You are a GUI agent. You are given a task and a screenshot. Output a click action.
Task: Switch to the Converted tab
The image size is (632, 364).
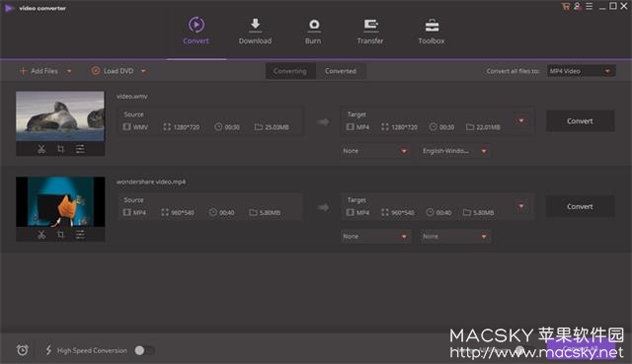pyautogui.click(x=341, y=71)
